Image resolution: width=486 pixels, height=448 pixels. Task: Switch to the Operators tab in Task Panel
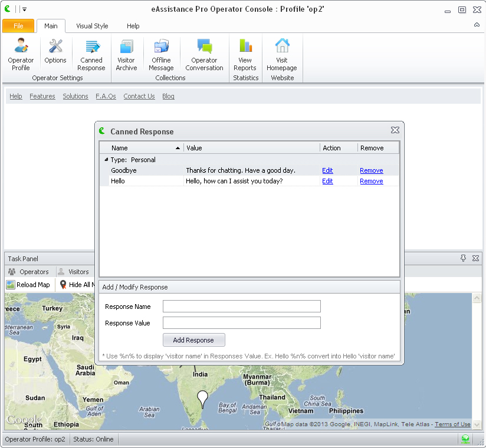click(x=28, y=272)
